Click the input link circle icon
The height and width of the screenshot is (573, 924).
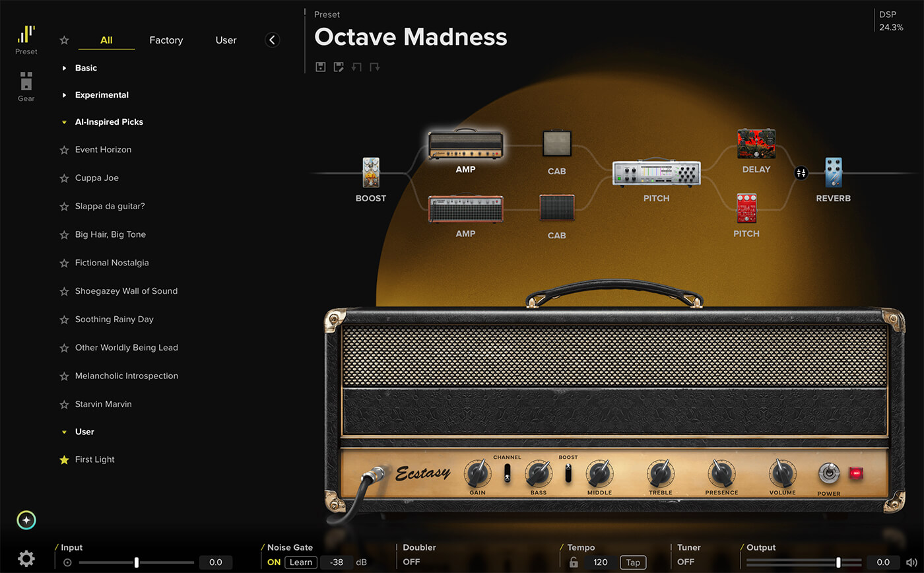coord(67,562)
